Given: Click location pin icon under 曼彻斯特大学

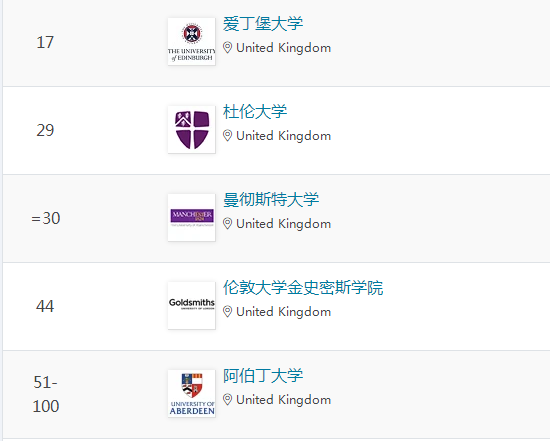Looking at the screenshot, I should (227, 224).
